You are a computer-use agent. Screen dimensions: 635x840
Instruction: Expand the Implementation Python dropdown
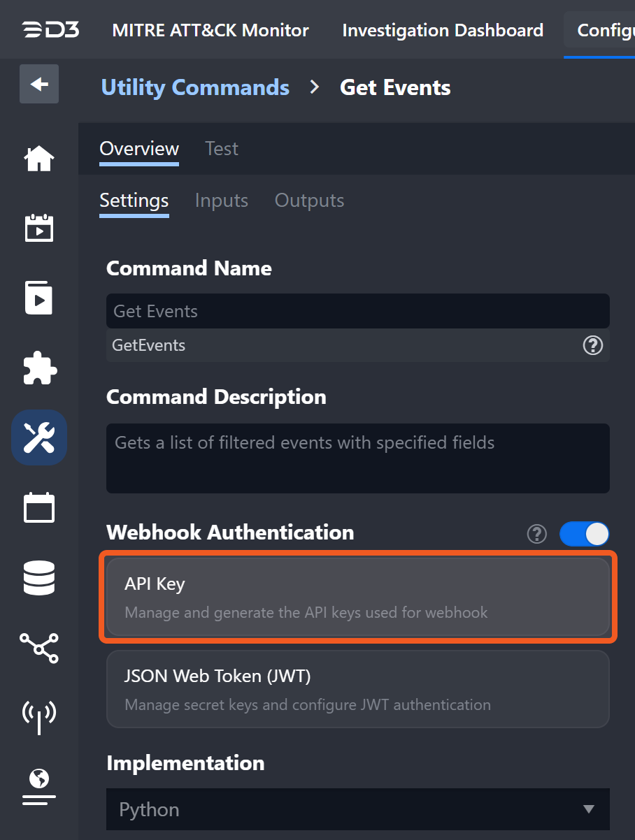tap(357, 809)
